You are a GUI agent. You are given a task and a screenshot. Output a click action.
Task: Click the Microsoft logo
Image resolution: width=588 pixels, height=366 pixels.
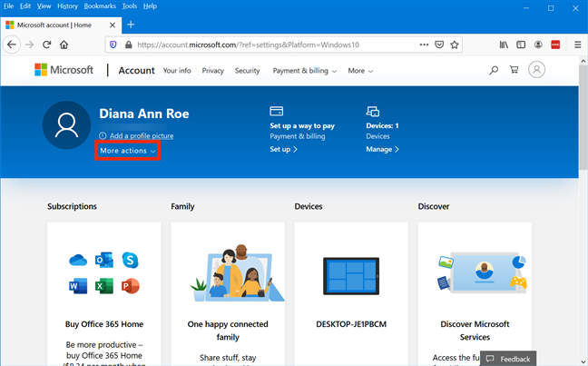(64, 70)
